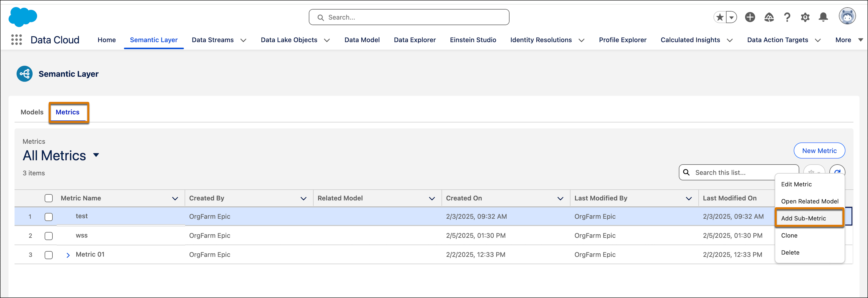Select the checkbox for the wss metric
The image size is (868, 298).
[49, 236]
